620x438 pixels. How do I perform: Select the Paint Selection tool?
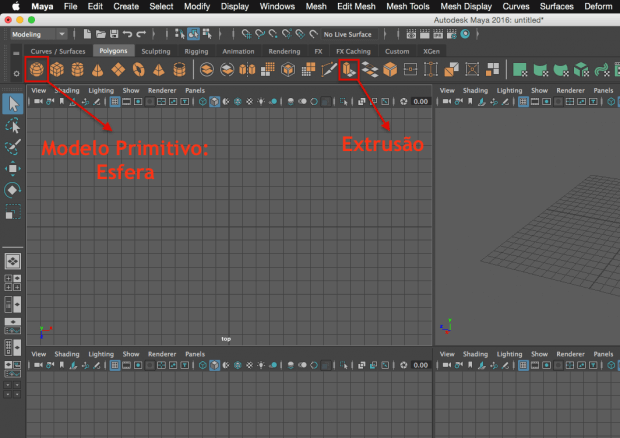coord(13,147)
